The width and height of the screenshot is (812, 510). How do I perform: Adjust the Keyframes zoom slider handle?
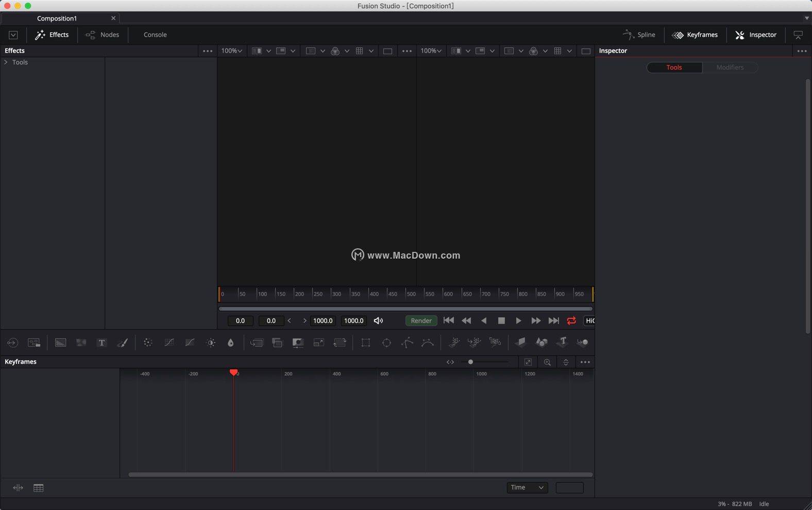tap(470, 362)
